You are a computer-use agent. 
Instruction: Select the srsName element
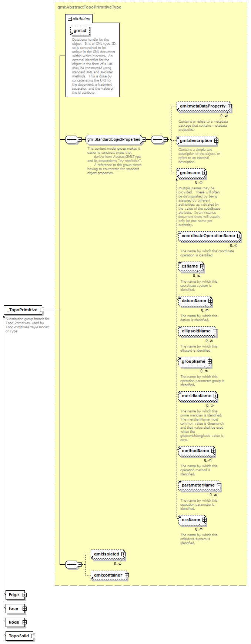click(191, 520)
